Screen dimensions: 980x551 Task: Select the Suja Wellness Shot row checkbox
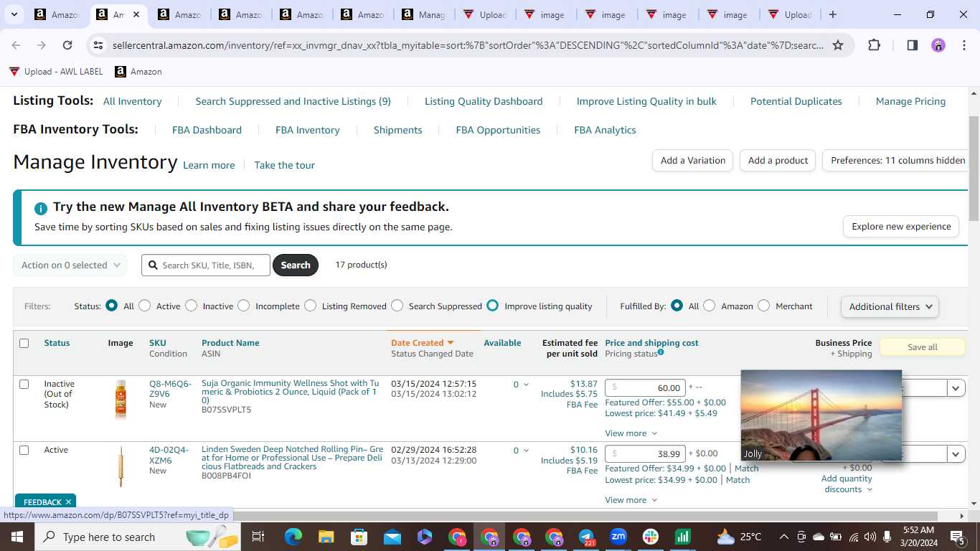tap(24, 385)
